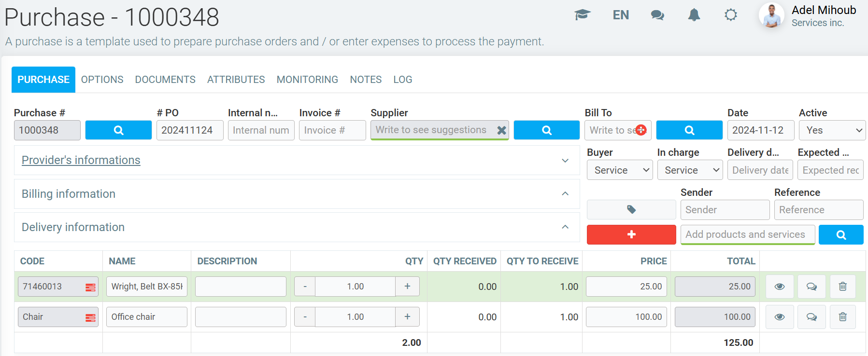Increase quantity for Office chair

click(407, 317)
